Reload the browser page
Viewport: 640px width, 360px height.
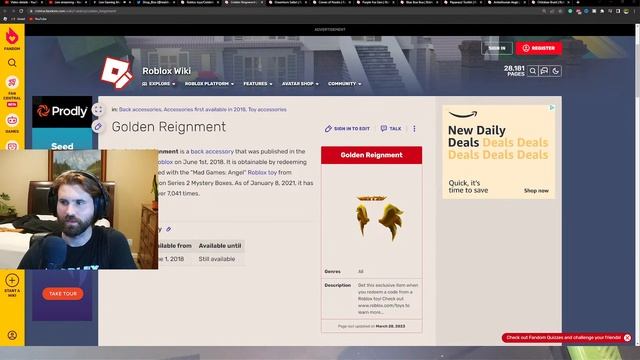point(21,11)
